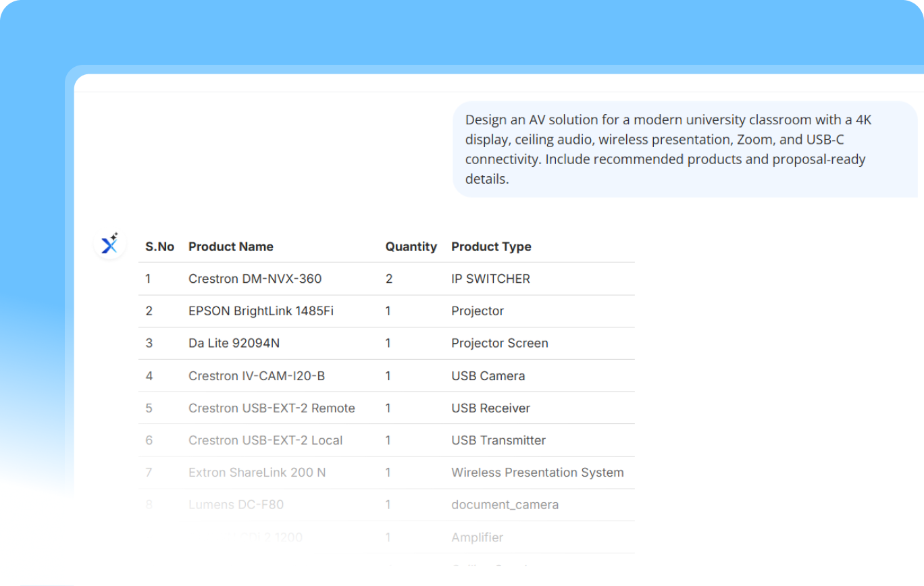Screen dimensions: 924x586
Task: Select the Crestron USB-EXT-2 Remote product name
Action: [272, 408]
